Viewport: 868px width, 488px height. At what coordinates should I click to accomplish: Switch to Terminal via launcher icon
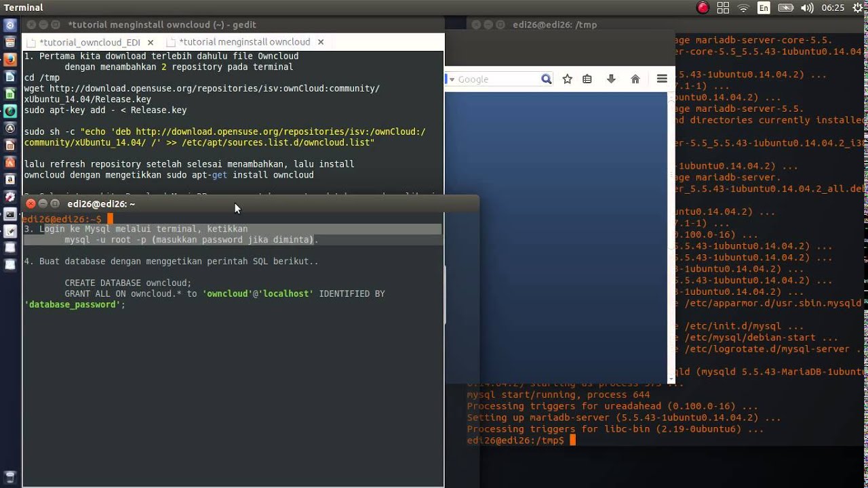(x=9, y=214)
